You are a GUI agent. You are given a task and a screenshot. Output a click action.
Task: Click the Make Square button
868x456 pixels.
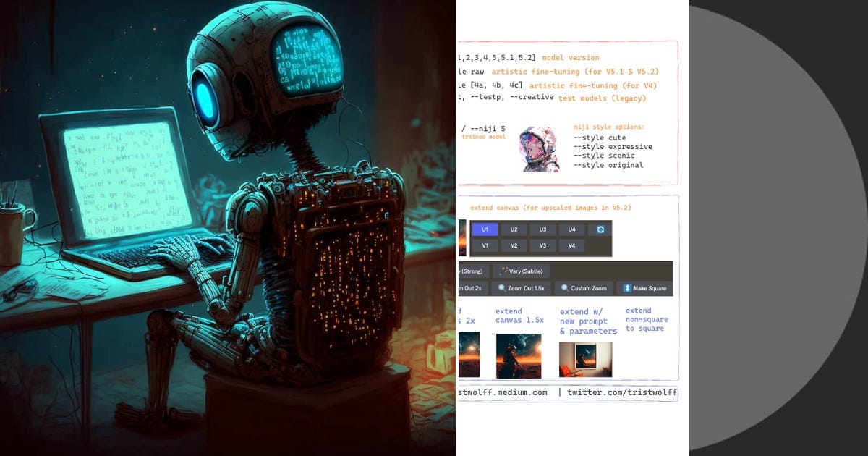click(649, 288)
